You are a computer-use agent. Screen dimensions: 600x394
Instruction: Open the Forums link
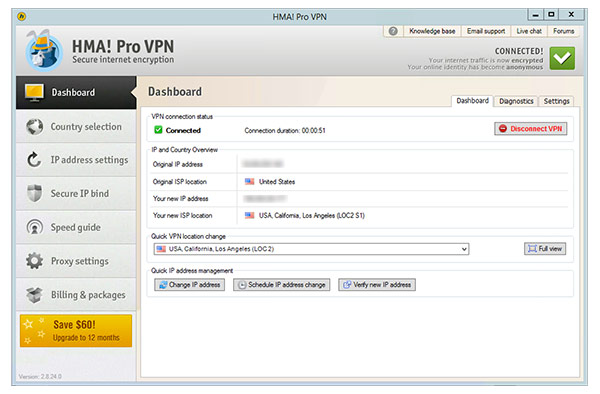click(563, 31)
